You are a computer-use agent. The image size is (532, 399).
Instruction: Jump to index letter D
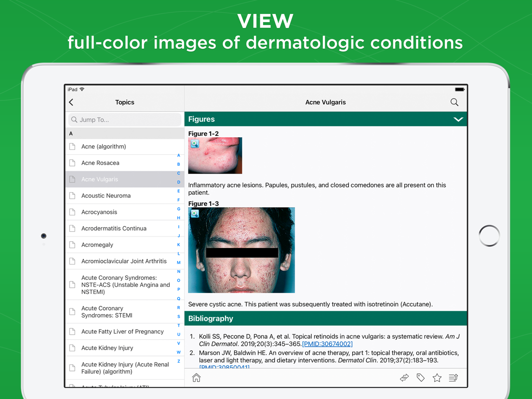[x=178, y=182]
